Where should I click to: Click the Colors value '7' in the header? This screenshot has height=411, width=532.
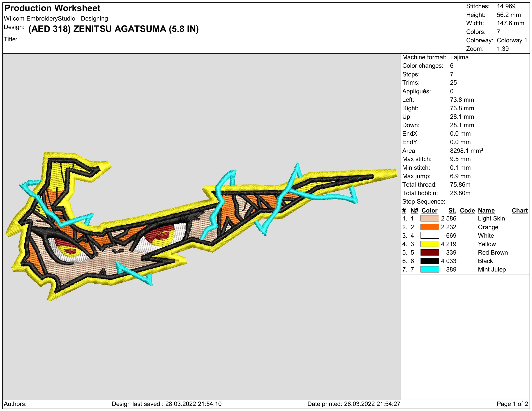(498, 32)
